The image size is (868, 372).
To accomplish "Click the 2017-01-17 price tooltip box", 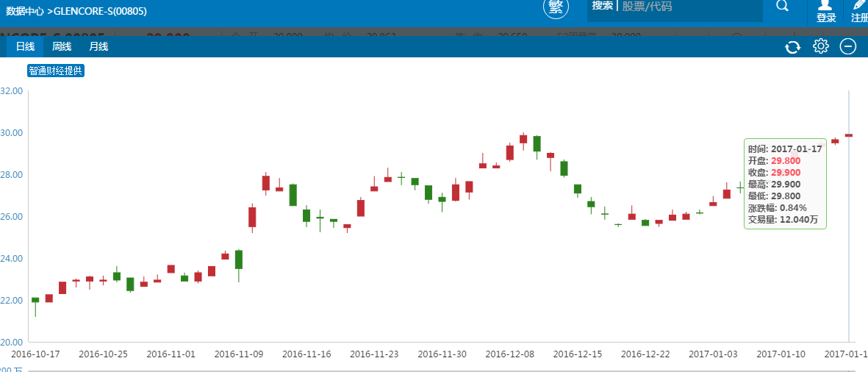I will (x=785, y=183).
